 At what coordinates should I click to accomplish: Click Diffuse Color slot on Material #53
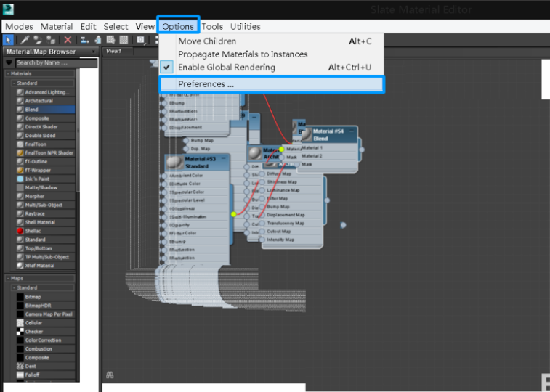(x=195, y=184)
